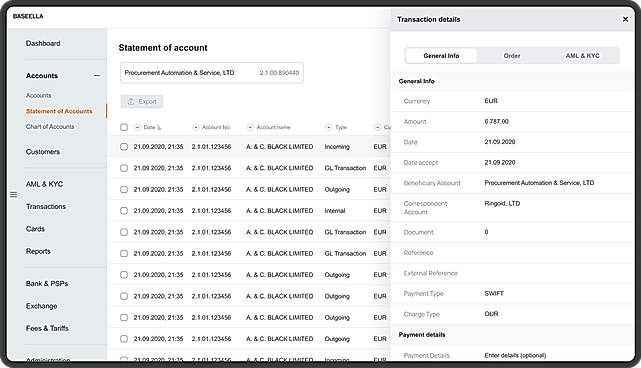Image resolution: width=641 pixels, height=368 pixels.
Task: Open Chart of Accounts in sidebar
Action: [50, 127]
